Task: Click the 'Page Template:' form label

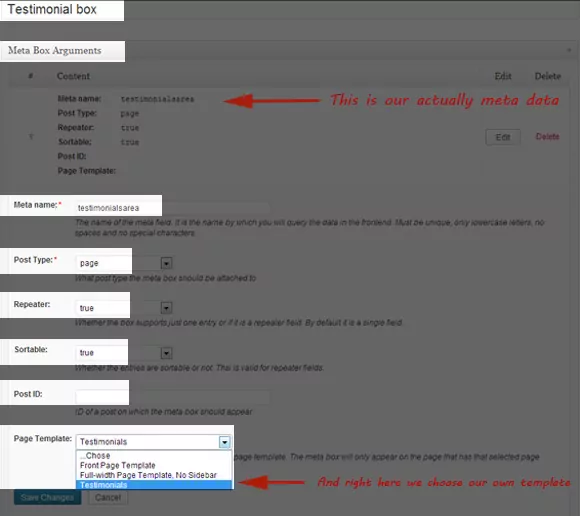Action: pyautogui.click(x=43, y=438)
